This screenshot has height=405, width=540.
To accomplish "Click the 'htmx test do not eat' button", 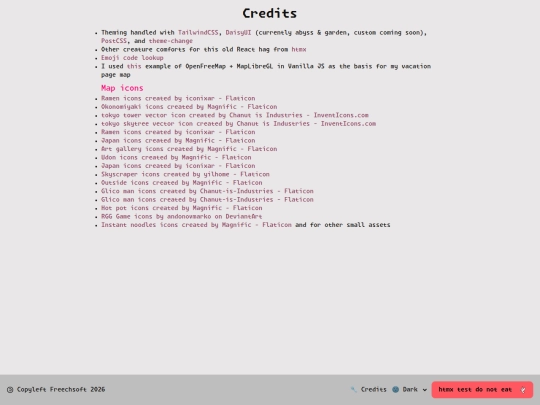I will 482,390.
